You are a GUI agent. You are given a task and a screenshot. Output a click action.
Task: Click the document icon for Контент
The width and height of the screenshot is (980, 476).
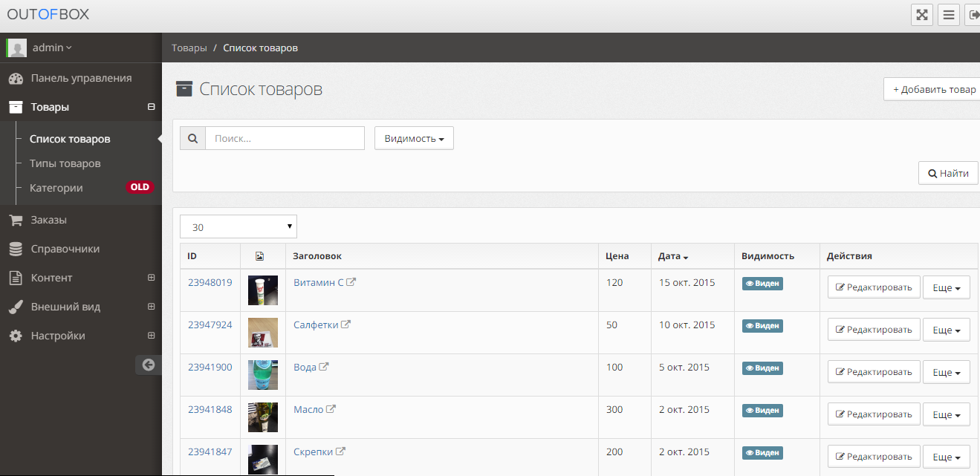[x=16, y=278]
